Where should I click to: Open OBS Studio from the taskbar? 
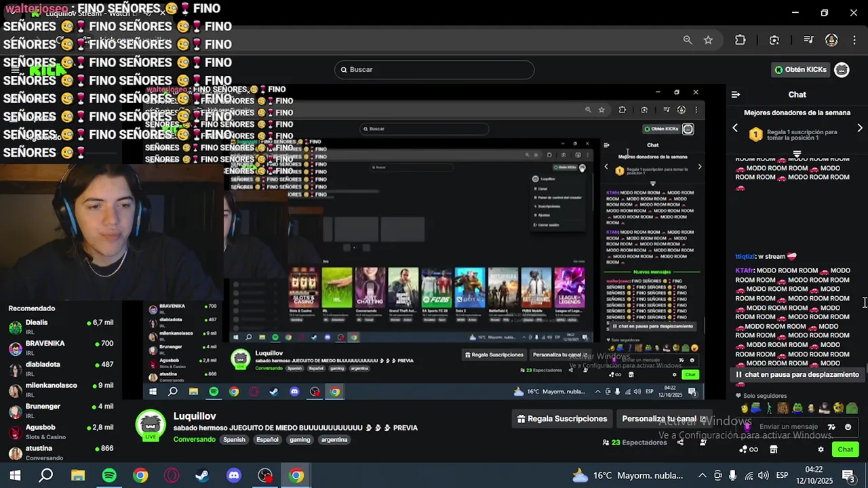pos(265,476)
